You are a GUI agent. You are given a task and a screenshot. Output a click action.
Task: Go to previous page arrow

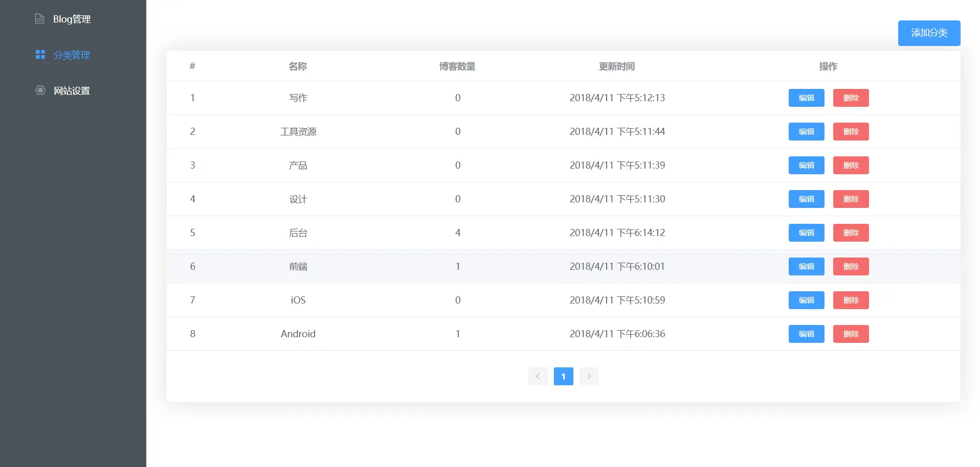click(538, 376)
